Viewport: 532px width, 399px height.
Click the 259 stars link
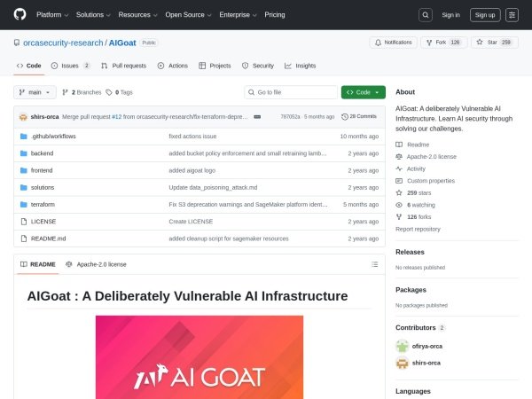coord(413,193)
